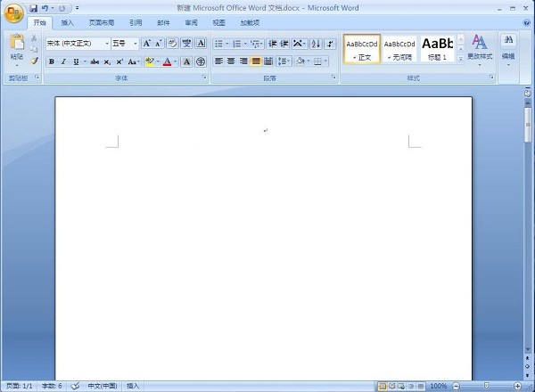Apply the 标题 1 style

[437, 49]
